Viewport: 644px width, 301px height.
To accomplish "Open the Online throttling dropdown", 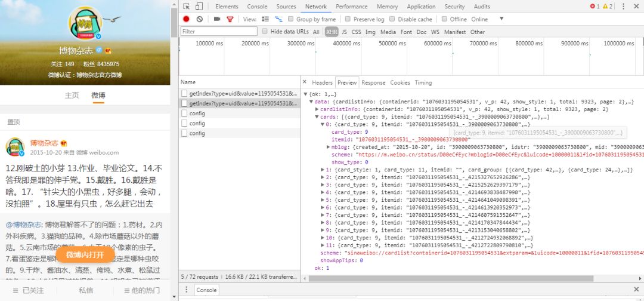I will 487,19.
